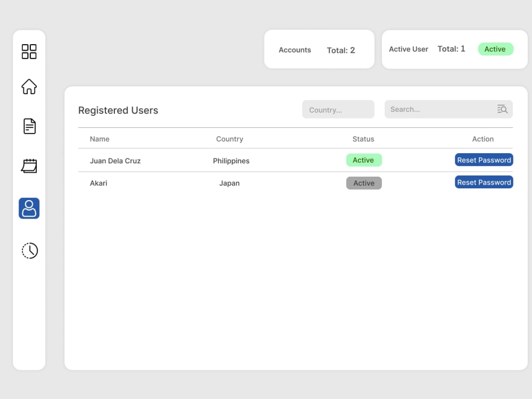Reset Password for Juan Dela Cruz

coord(484,160)
